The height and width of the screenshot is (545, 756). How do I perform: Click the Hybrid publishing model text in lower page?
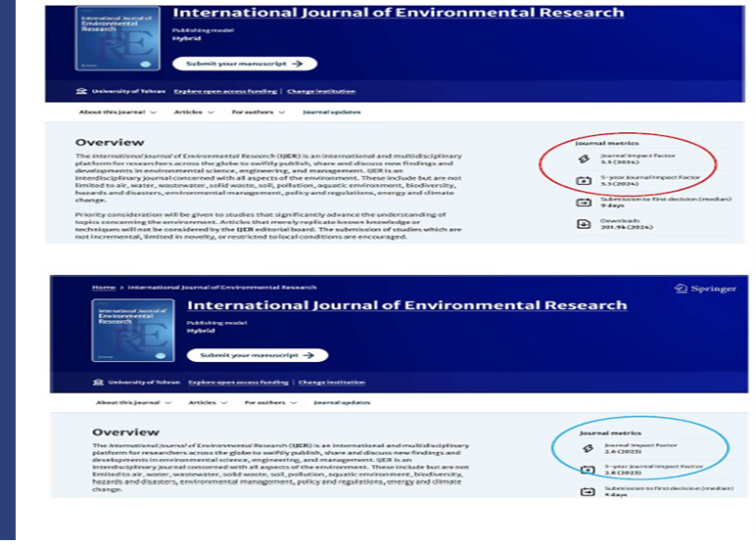tap(201, 331)
